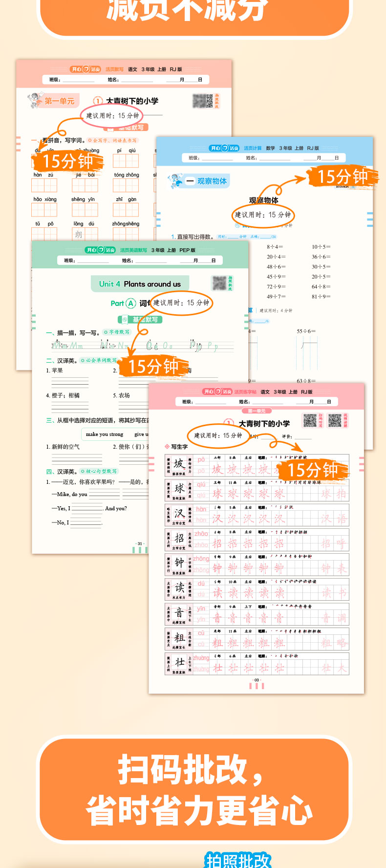Tap the pinyin tóng zhōng writing box
The image size is (386, 868).
126,185
